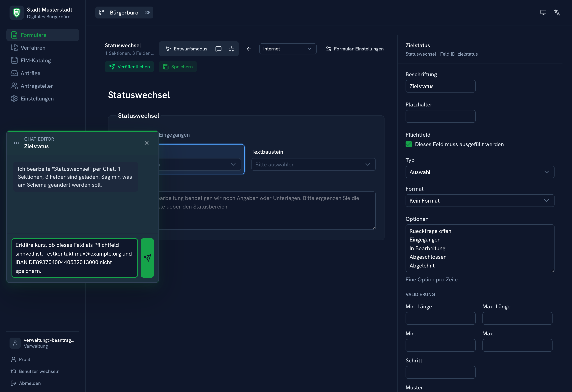Screen dimensions: 572x392
Task: Open the language translation icon
Action: coord(557,13)
